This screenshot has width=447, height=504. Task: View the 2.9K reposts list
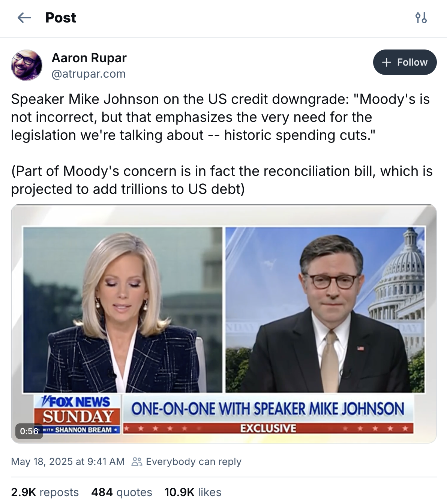click(45, 492)
